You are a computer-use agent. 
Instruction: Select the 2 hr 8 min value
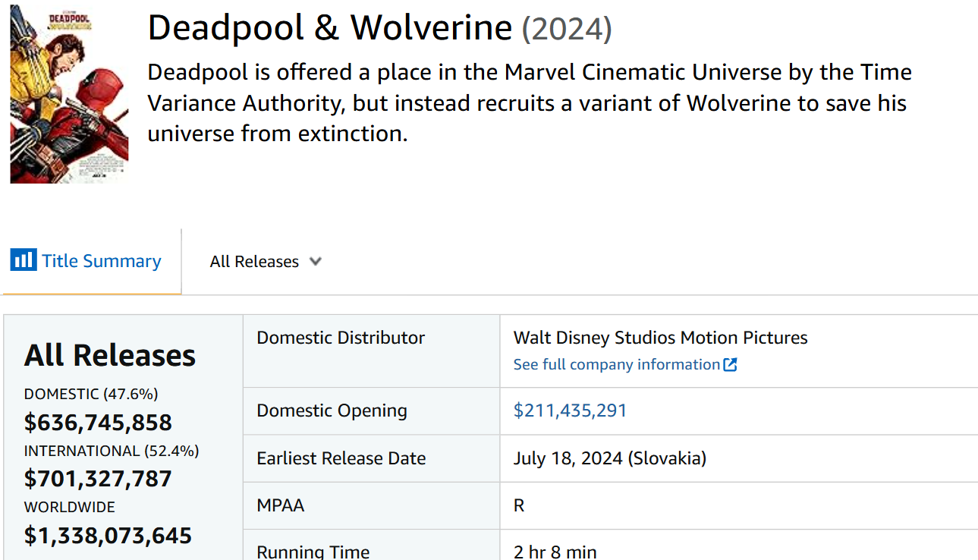tap(555, 552)
